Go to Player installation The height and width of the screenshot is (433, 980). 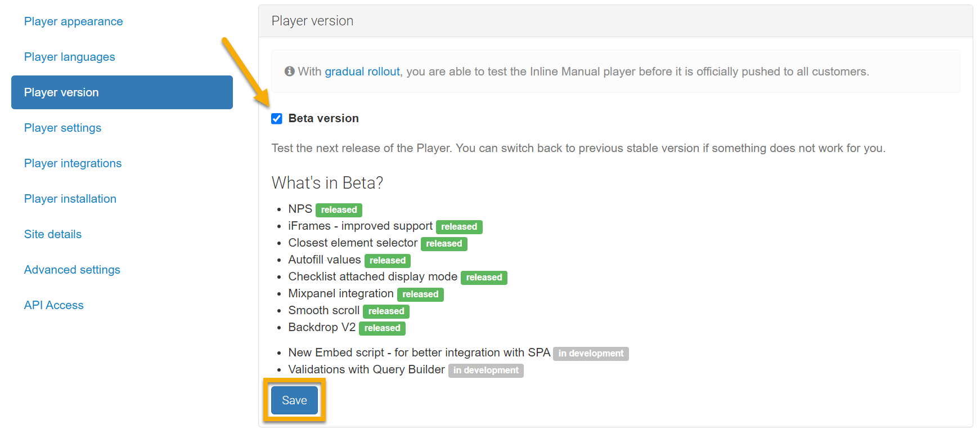click(x=70, y=199)
